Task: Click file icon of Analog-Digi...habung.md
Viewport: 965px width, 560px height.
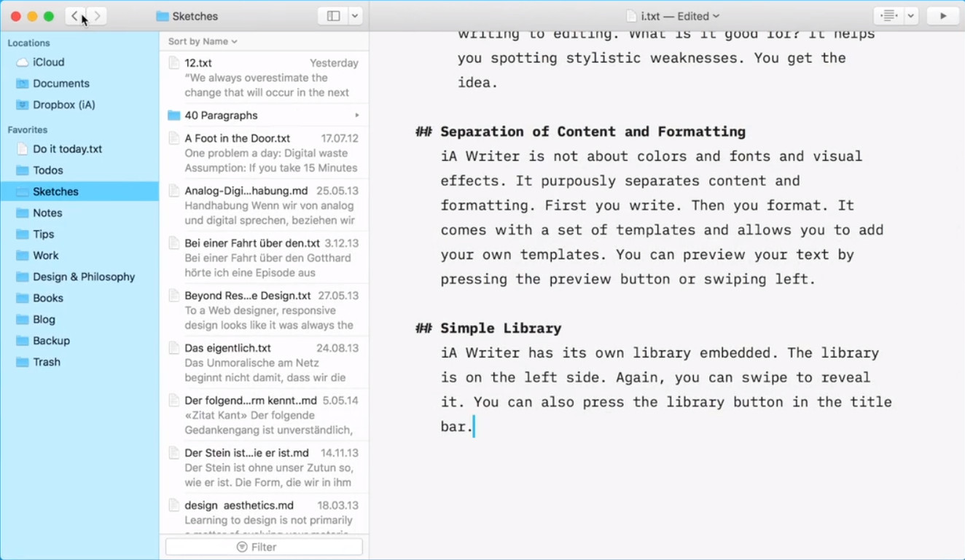Action: pyautogui.click(x=173, y=191)
